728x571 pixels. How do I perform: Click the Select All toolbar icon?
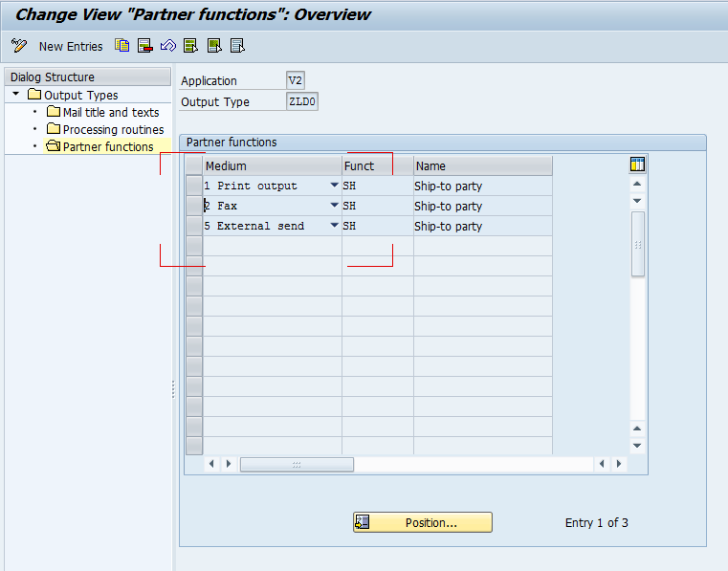[x=190, y=46]
